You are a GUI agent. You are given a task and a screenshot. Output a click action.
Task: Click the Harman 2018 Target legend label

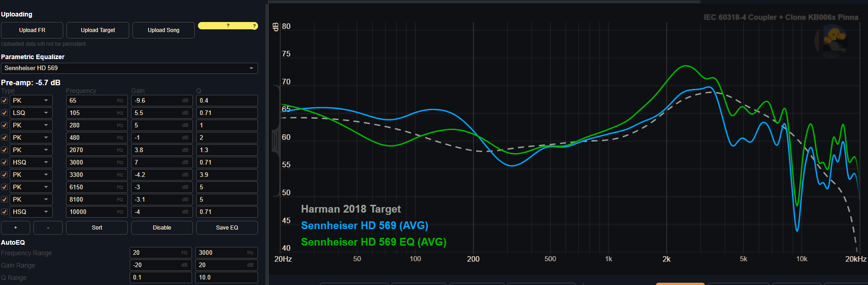tap(351, 209)
